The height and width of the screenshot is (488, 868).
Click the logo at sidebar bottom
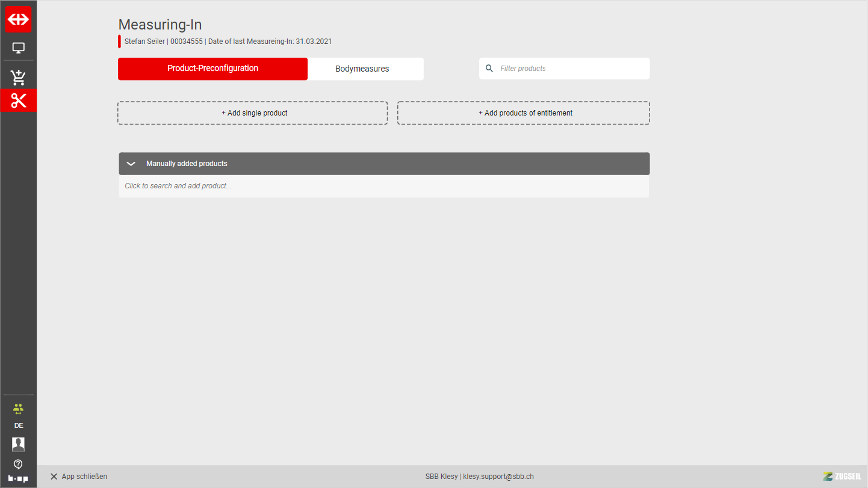18,479
